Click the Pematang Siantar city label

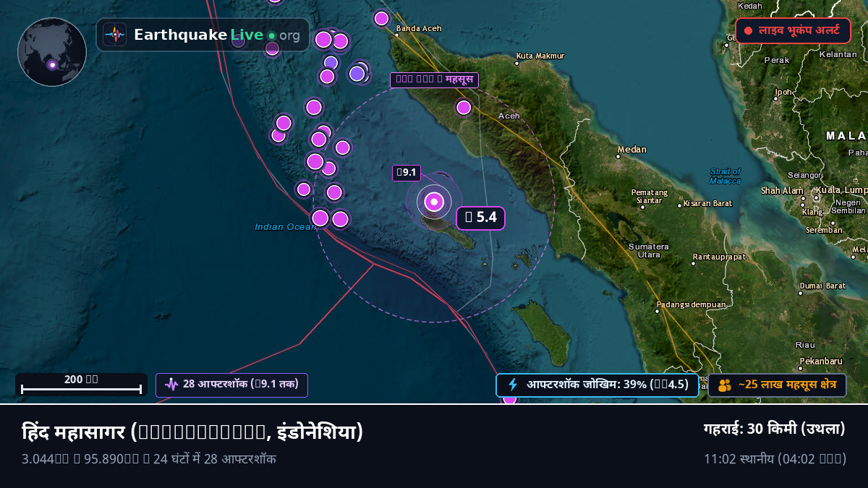(649, 196)
